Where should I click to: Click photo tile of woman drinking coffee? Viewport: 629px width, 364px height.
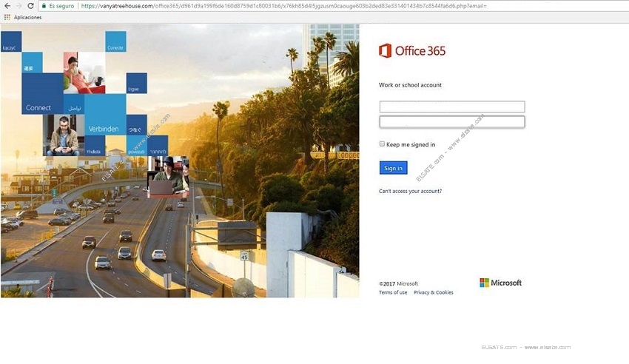(84, 73)
